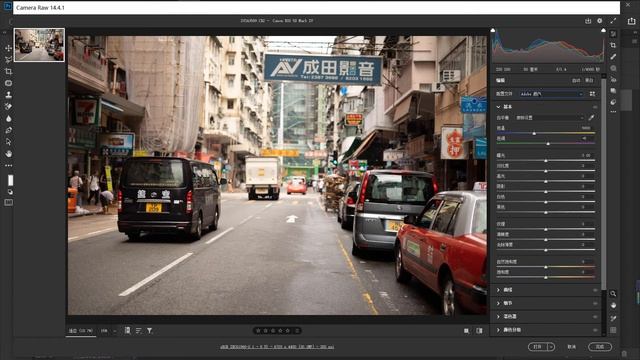This screenshot has height=360, width=640.
Task: Open the Snapshots panel icon
Action: coord(613,91)
